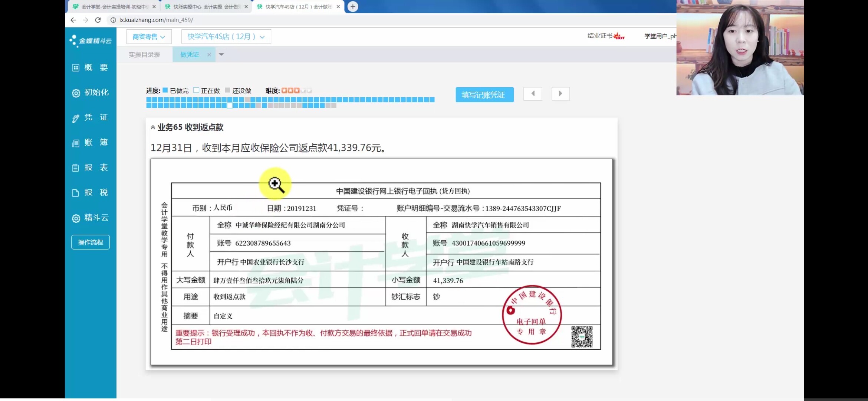Click payer account 622308789655643

pos(263,243)
